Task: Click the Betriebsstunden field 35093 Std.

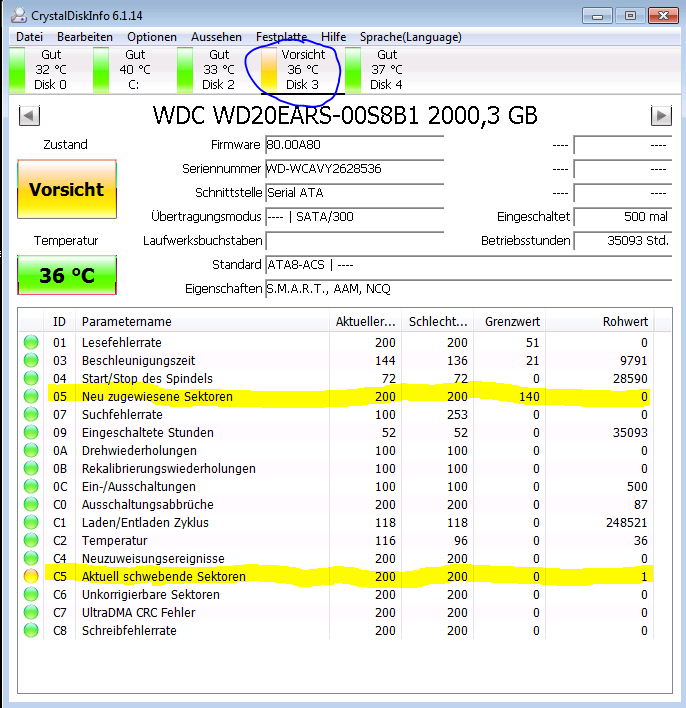Action: (623, 241)
